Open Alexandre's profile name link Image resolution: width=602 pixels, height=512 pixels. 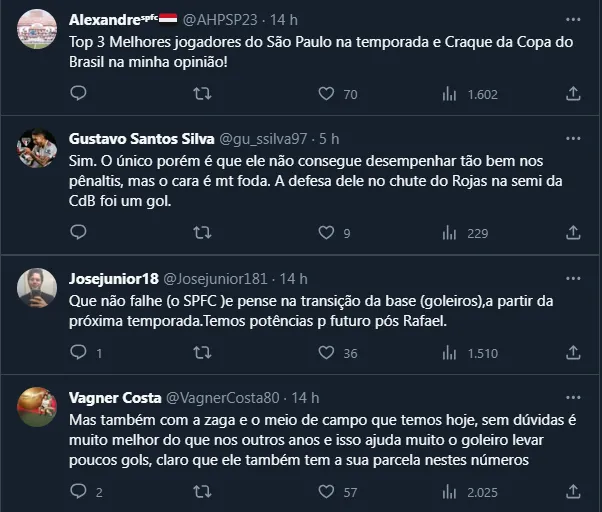coord(106,19)
